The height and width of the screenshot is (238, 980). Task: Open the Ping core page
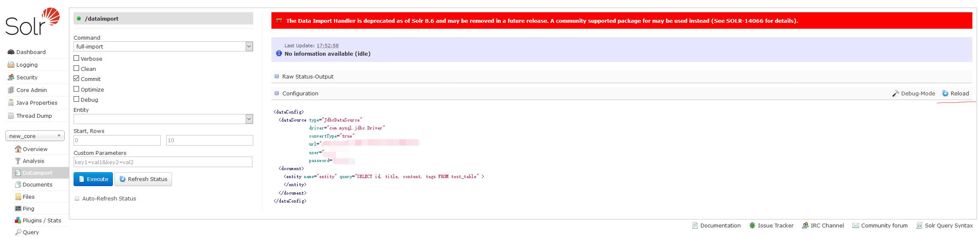(28, 208)
